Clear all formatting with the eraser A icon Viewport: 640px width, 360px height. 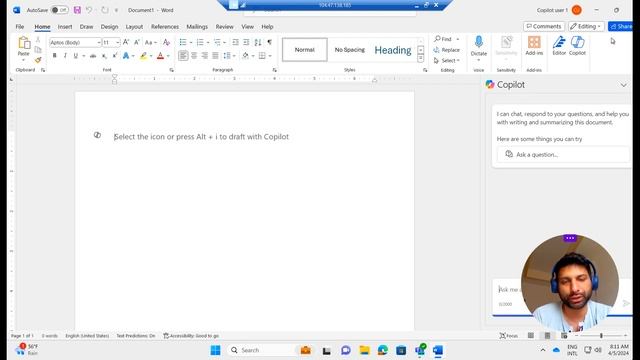coord(166,42)
